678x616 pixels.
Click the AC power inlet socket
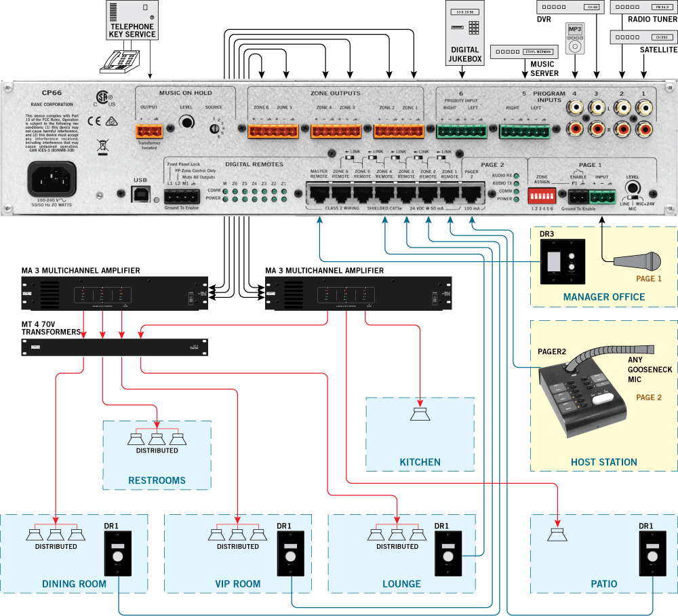pos(52,179)
